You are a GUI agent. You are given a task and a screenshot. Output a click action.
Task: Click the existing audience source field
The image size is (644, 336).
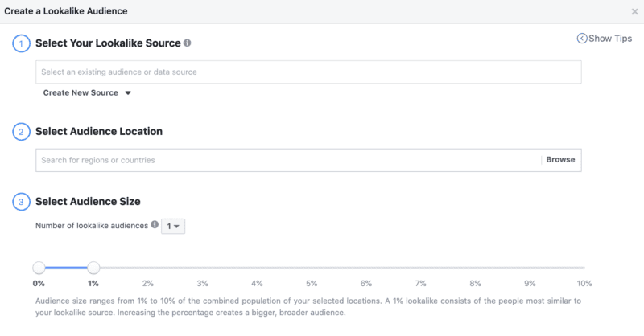point(308,72)
